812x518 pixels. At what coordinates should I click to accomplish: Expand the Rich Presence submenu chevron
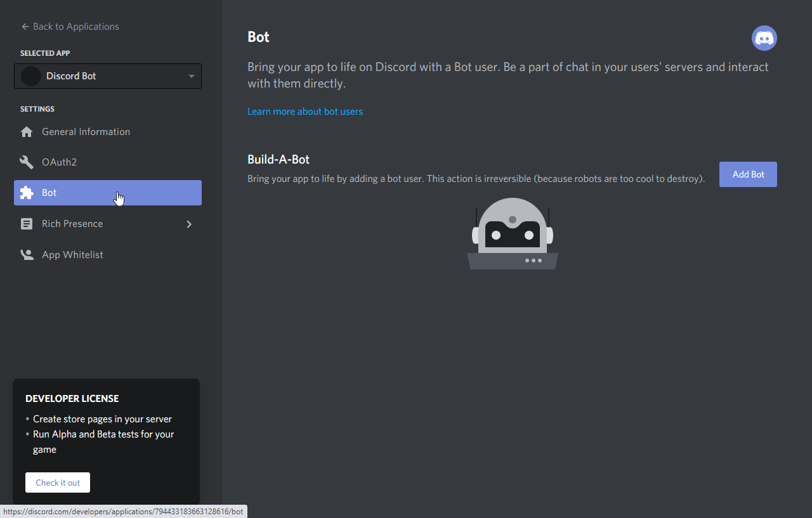click(189, 224)
